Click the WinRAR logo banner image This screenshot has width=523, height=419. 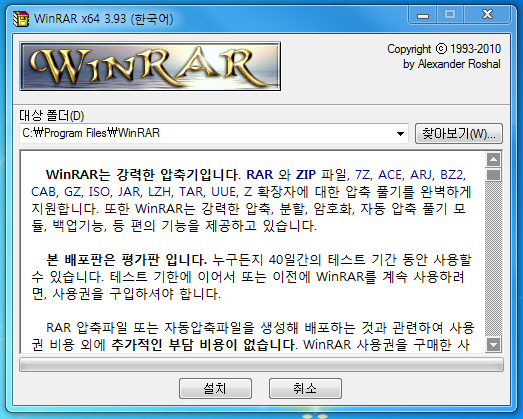click(150, 66)
